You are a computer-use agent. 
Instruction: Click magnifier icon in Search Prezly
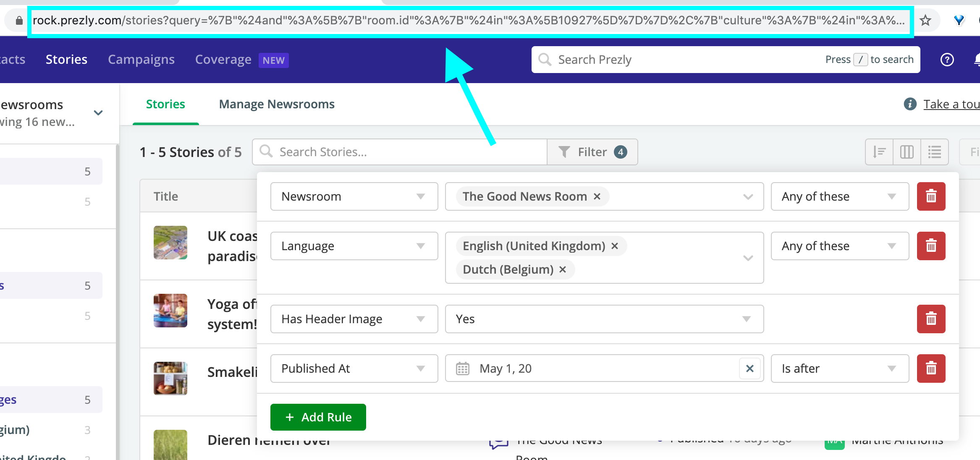click(545, 60)
